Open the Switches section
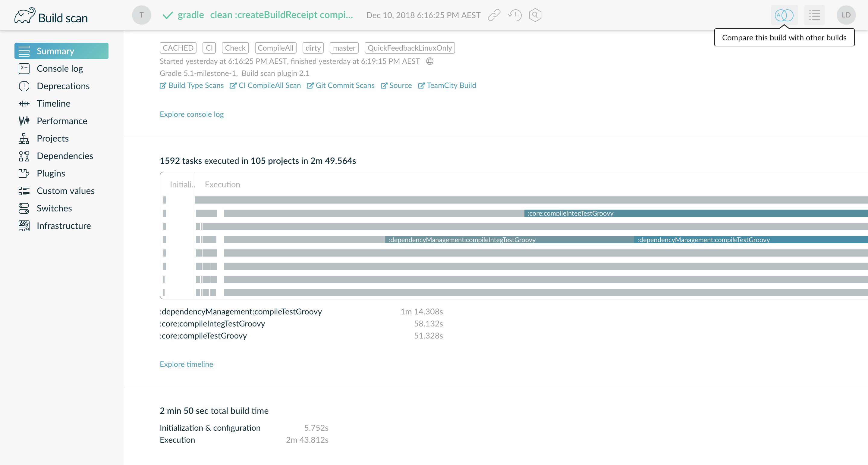This screenshot has width=868, height=465. coord(54,208)
